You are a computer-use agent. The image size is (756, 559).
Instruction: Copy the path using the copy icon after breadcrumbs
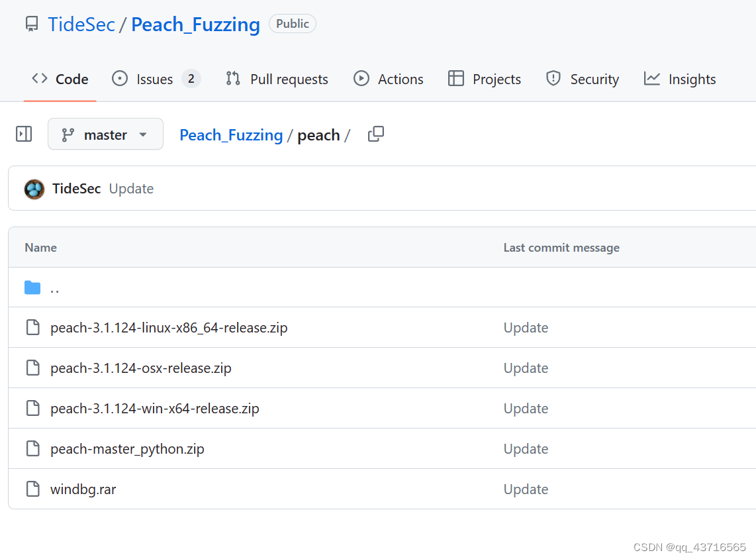[375, 134]
